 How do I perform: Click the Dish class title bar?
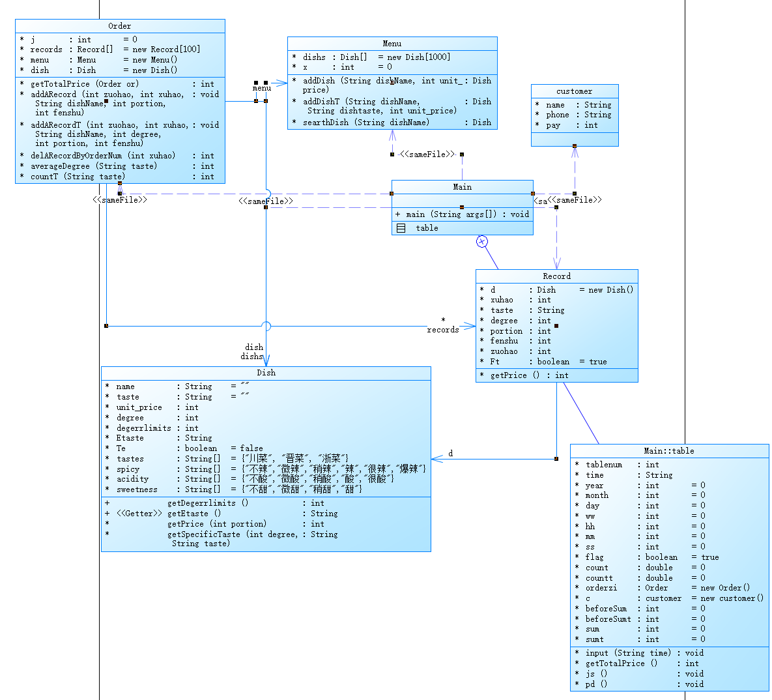(x=266, y=373)
